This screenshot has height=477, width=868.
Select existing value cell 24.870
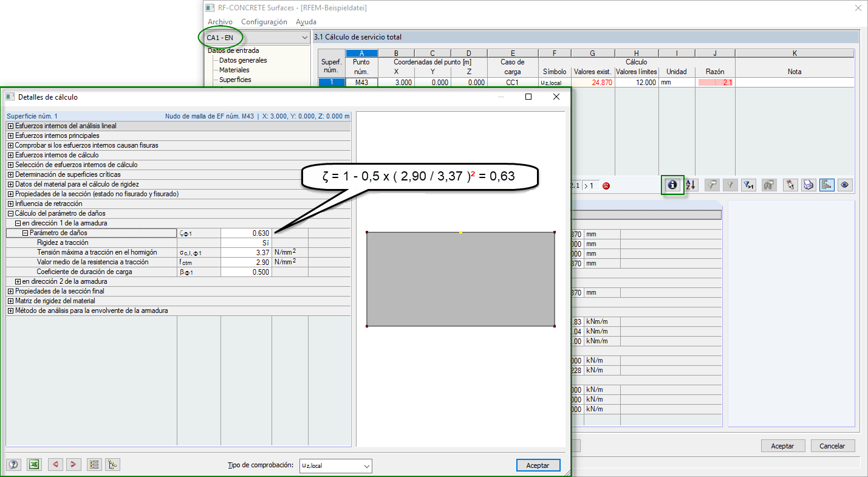click(x=593, y=83)
